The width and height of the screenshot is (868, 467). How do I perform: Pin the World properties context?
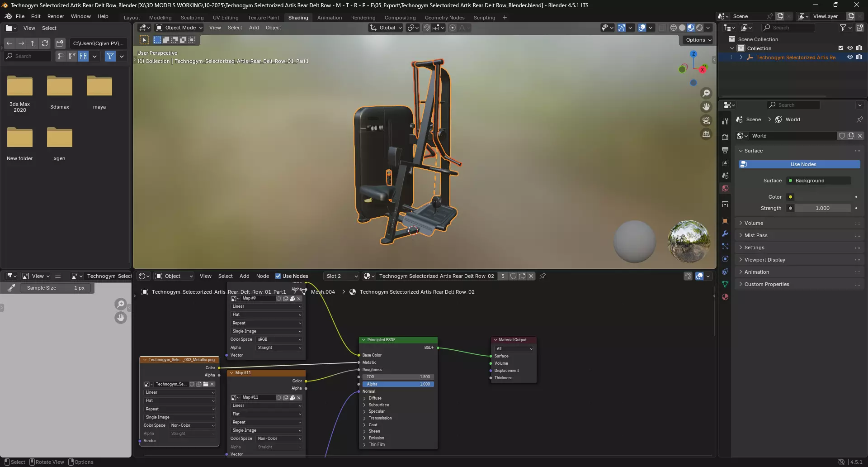pos(859,119)
